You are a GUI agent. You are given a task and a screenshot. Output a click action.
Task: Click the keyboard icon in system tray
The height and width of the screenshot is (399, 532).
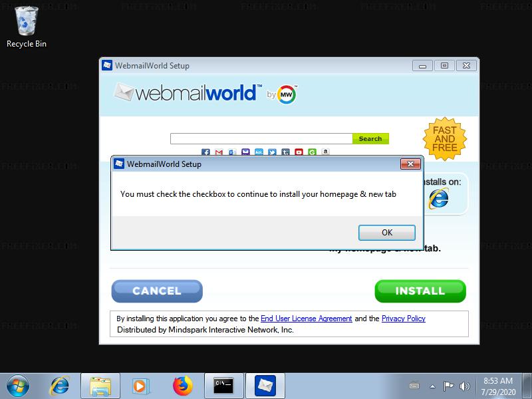click(x=414, y=386)
